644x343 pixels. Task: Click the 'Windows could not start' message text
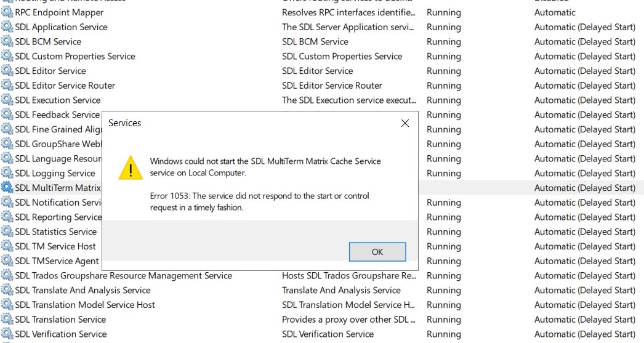(x=265, y=167)
